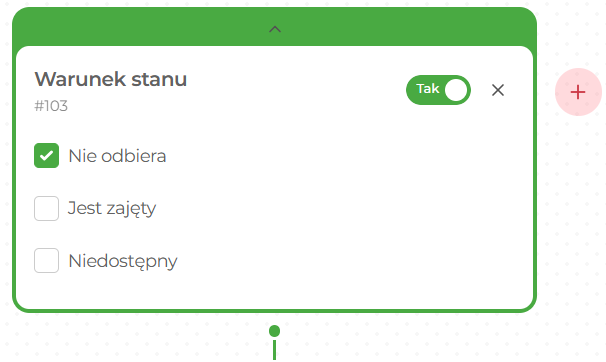Click the Niedostępny label text
Screen dimensions: 606x362
123,262
